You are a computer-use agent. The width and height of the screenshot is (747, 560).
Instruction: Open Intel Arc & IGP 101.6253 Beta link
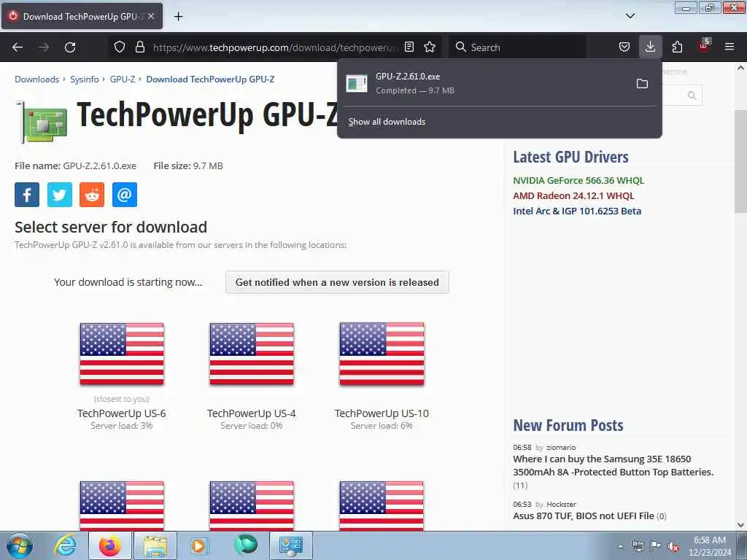[577, 211]
